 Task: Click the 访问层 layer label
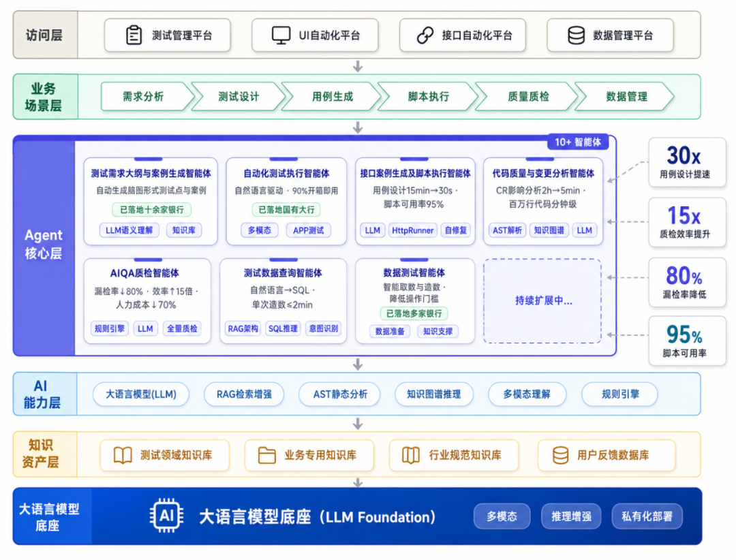pyautogui.click(x=44, y=35)
